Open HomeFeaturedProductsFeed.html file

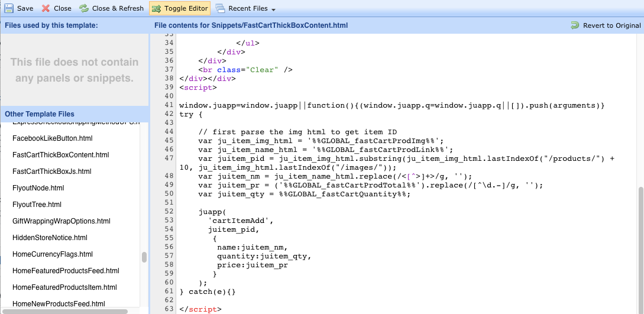coord(66,271)
